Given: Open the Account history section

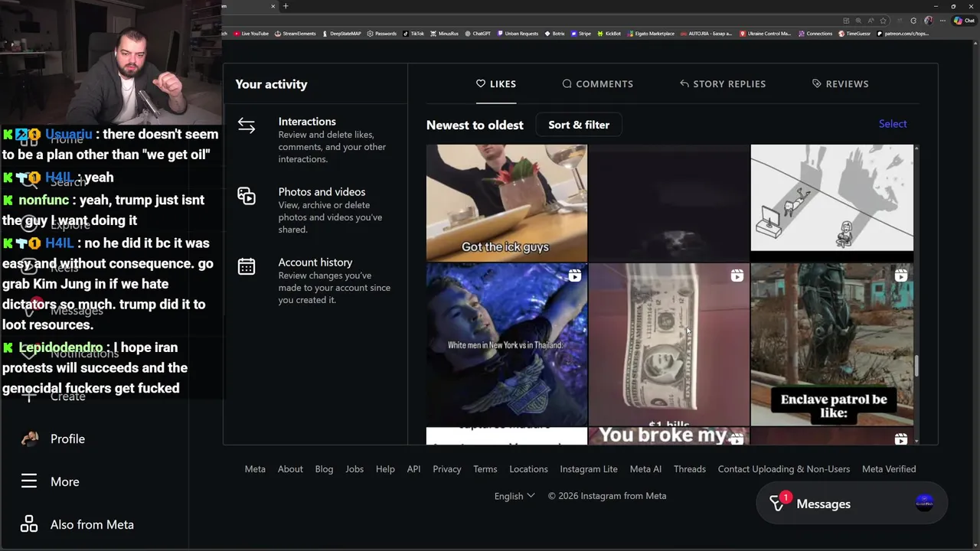Looking at the screenshot, I should point(315,281).
